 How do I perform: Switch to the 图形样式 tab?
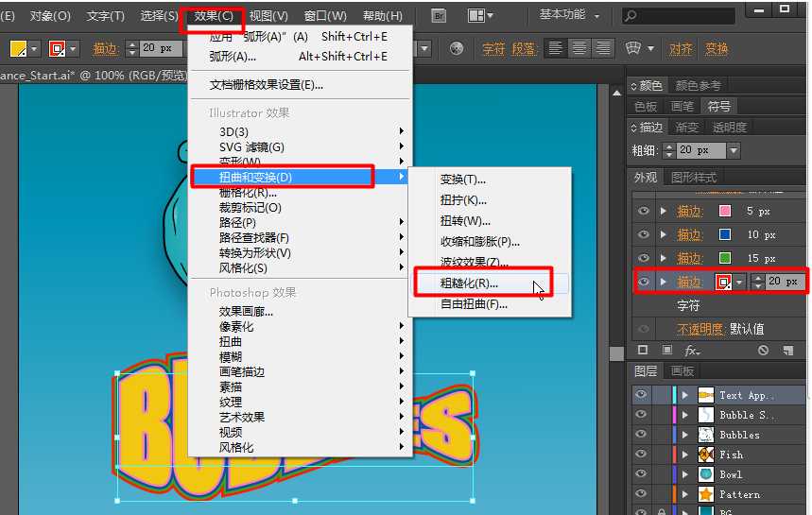[x=694, y=178]
